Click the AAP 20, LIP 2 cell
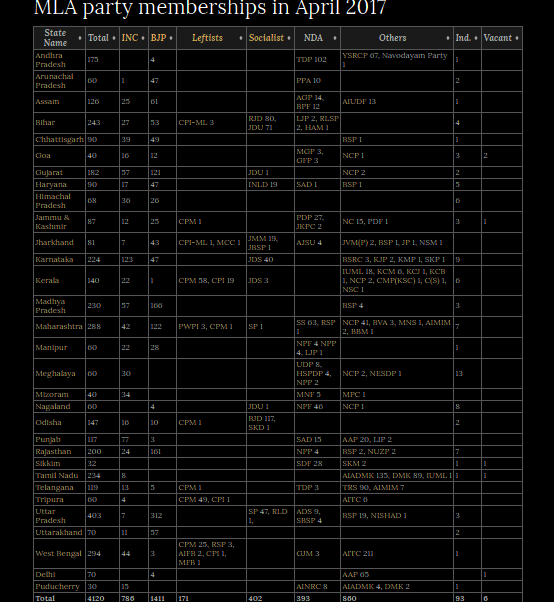Viewport: 554px width, 602px height. (397, 440)
